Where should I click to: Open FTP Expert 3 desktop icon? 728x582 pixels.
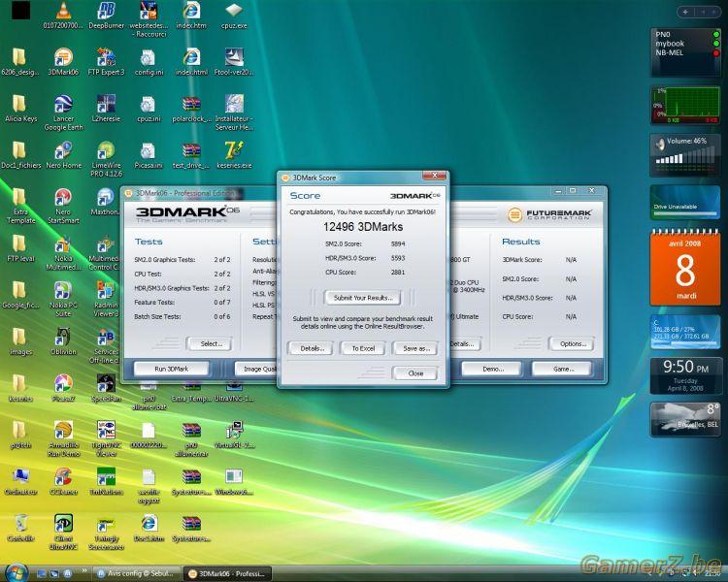click(106, 61)
